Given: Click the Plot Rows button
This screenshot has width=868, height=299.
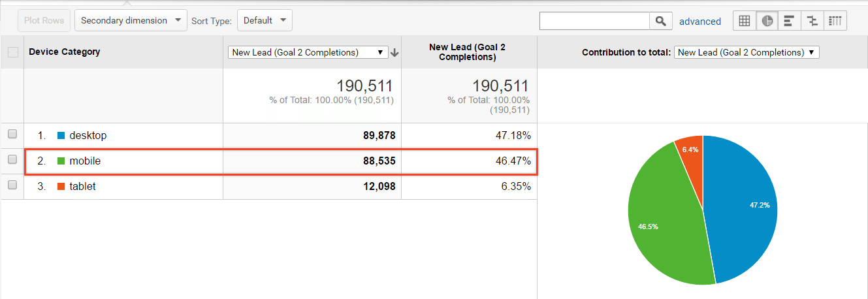Looking at the screenshot, I should click(x=44, y=20).
